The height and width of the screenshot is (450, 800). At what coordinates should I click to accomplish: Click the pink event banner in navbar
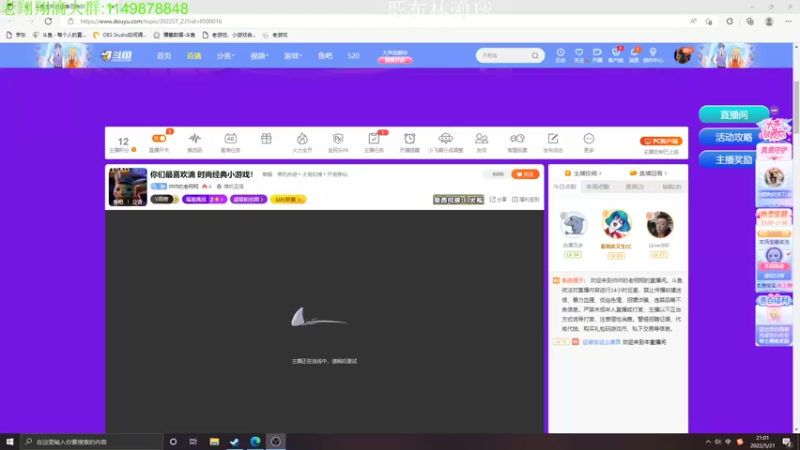pos(395,56)
